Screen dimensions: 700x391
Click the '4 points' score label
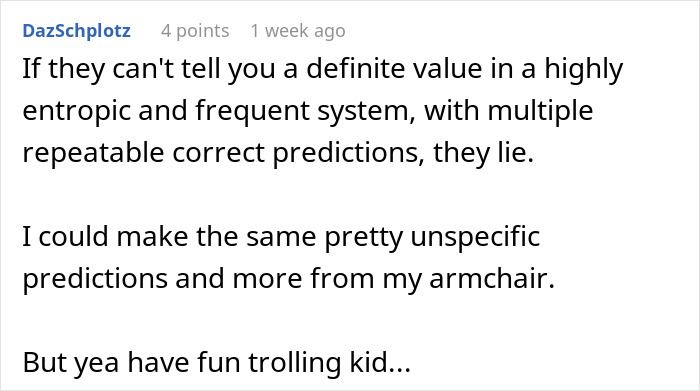(195, 31)
